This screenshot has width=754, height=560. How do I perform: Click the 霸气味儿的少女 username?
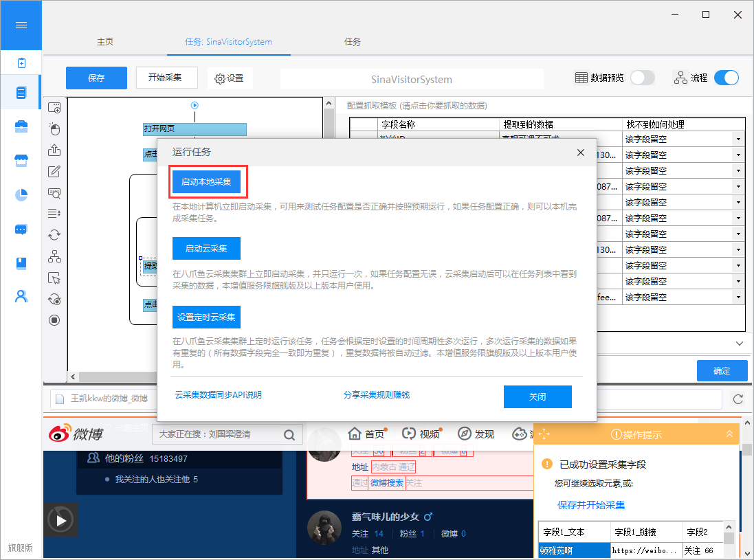(386, 517)
